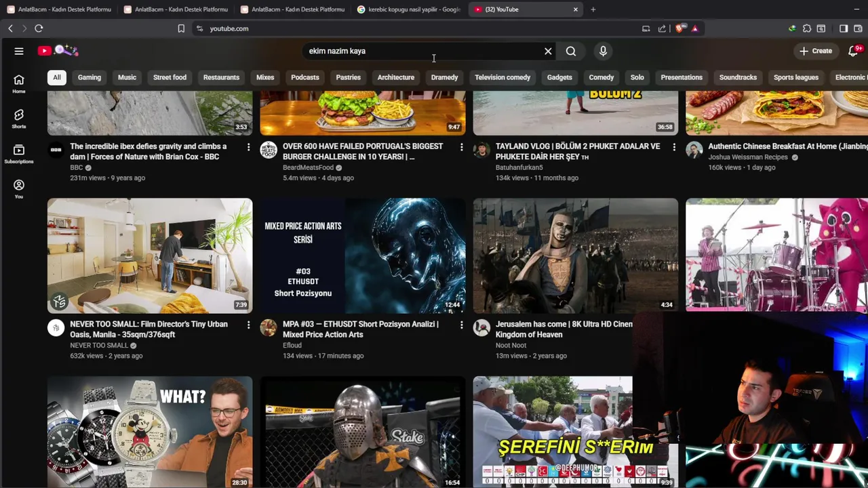Select the Television comedy chip
868x488 pixels.
pyautogui.click(x=502, y=77)
